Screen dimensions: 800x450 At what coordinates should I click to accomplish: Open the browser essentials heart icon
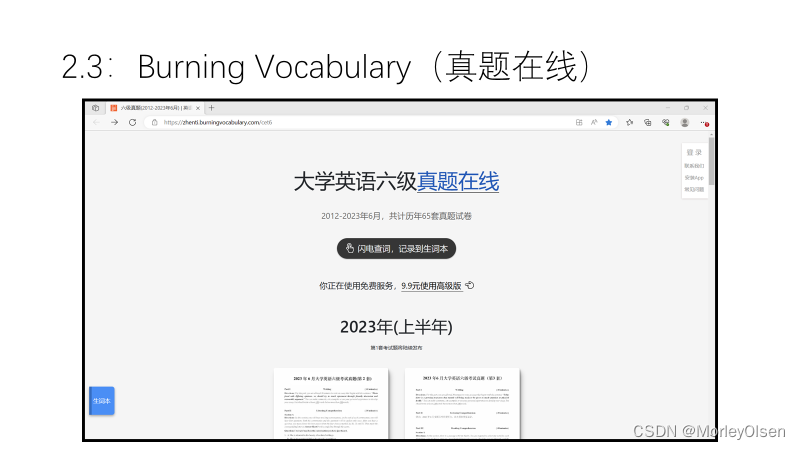coord(666,122)
